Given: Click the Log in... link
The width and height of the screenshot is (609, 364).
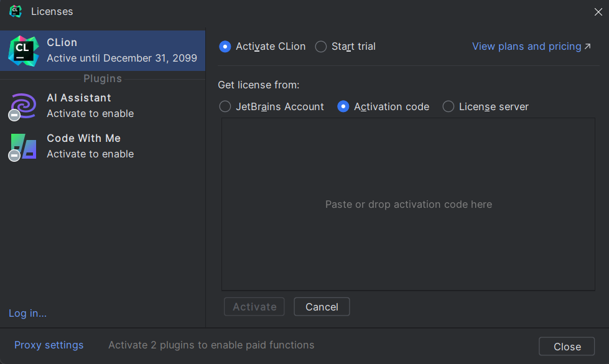Looking at the screenshot, I should click(27, 313).
